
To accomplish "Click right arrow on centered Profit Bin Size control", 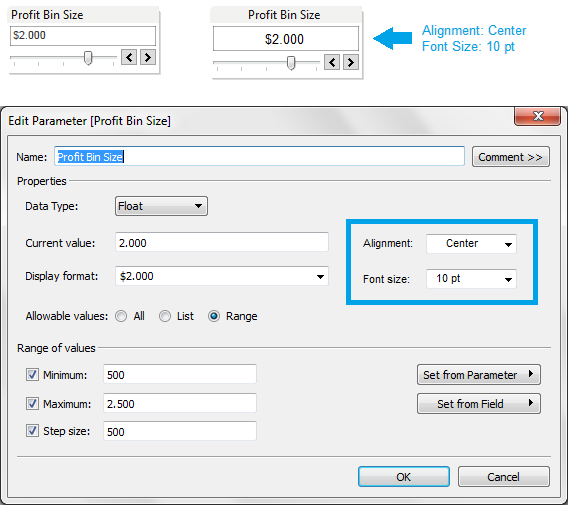I will (x=351, y=62).
